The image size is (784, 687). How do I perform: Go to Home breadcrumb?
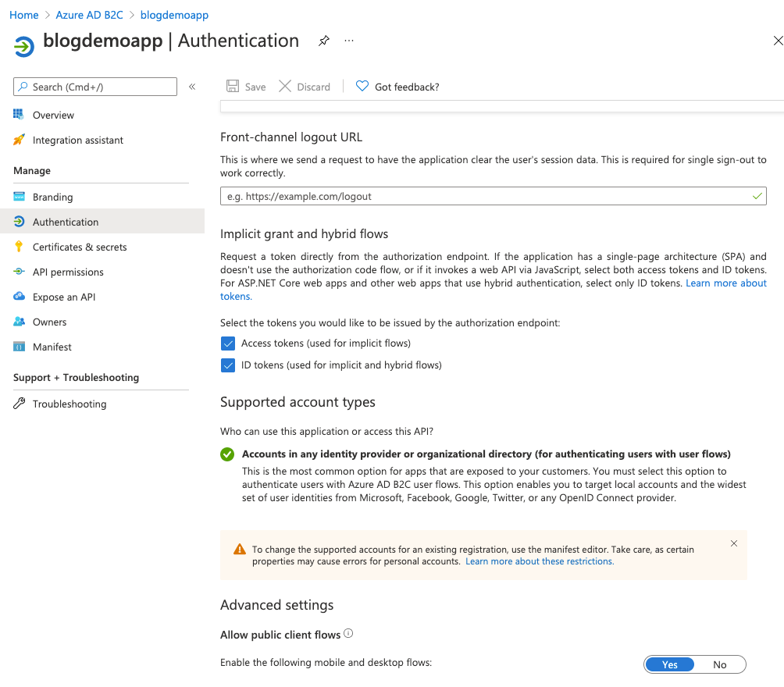[x=24, y=15]
